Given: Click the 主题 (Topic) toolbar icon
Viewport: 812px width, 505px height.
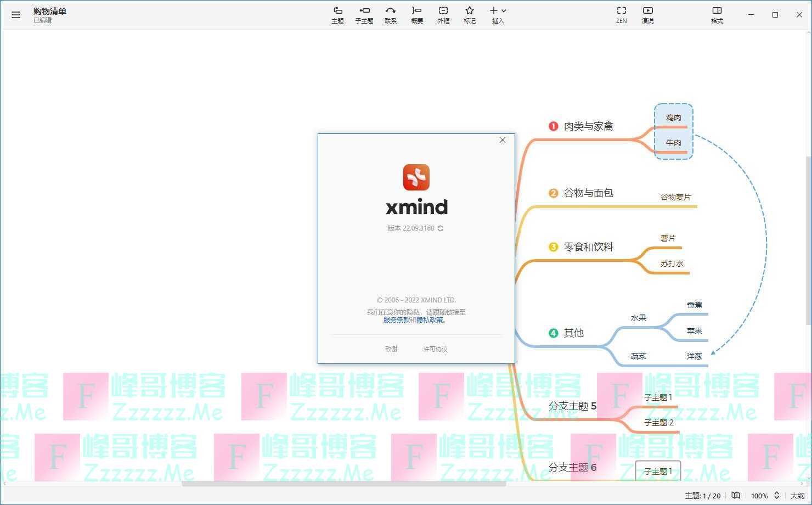Looking at the screenshot, I should [x=337, y=14].
